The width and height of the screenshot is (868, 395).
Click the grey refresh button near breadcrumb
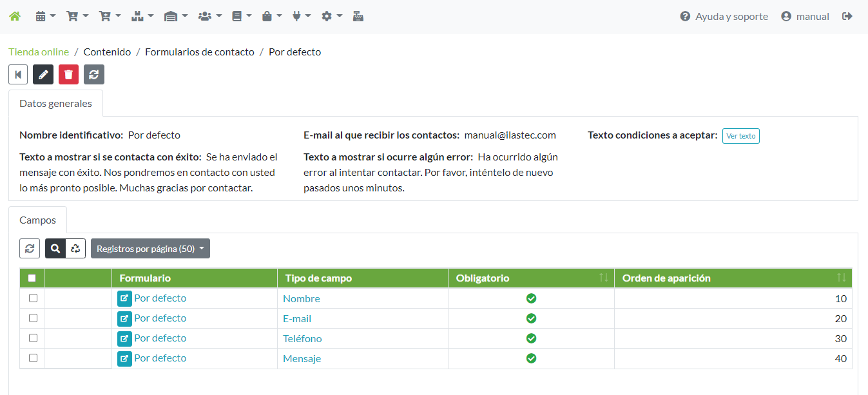(x=94, y=75)
